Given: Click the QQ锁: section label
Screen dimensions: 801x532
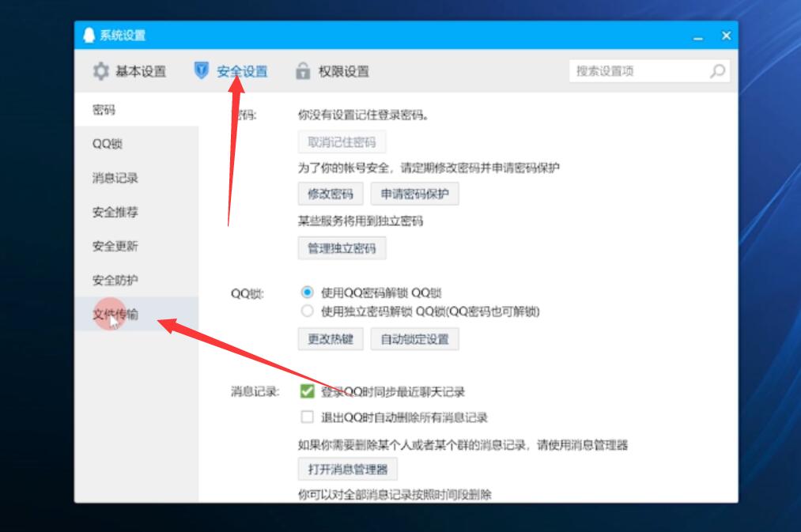Looking at the screenshot, I should (247, 293).
